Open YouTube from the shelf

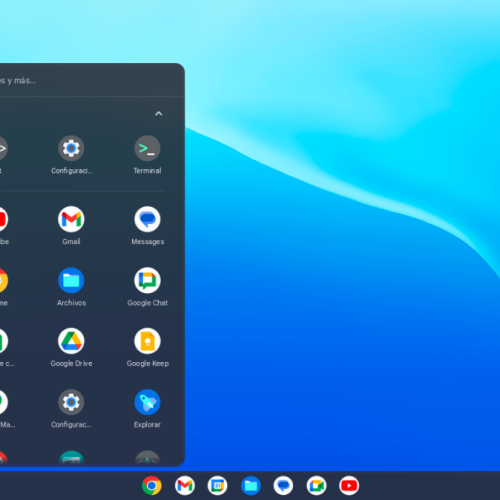click(x=349, y=486)
